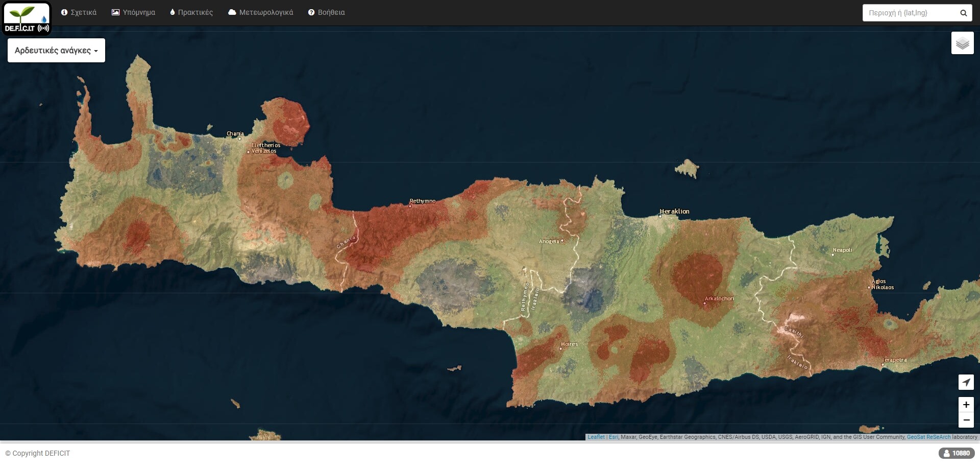Open the Βοήθεια help menu
Viewport: 980px width, 468px height.
[x=326, y=12]
